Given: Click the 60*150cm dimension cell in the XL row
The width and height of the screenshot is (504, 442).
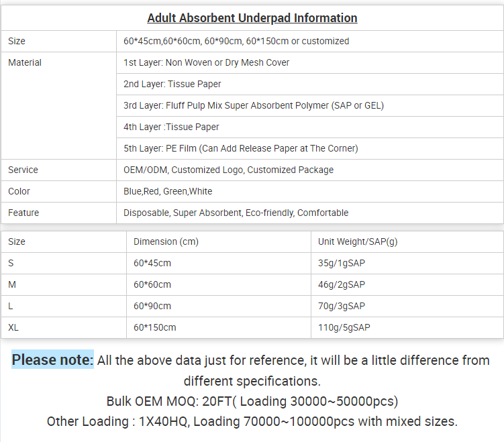Looking at the screenshot, I should pyautogui.click(x=155, y=327).
